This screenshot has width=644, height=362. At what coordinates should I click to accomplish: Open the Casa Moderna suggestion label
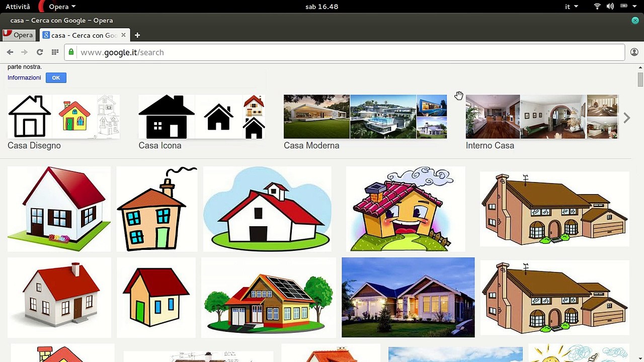point(311,145)
